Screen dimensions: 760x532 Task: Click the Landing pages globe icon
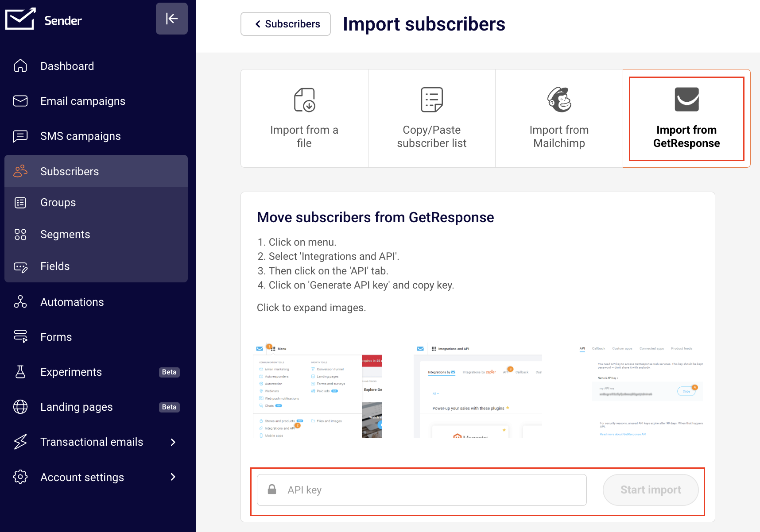click(20, 407)
